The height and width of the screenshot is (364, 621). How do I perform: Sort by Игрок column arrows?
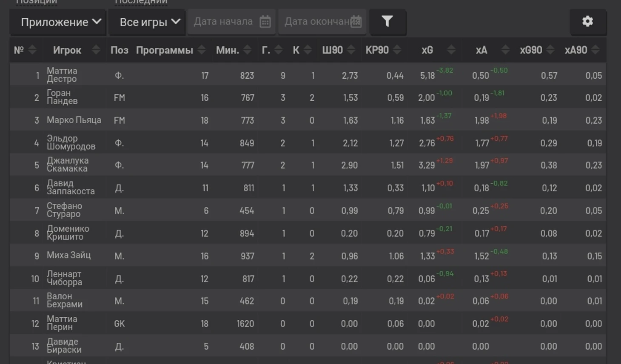96,50
